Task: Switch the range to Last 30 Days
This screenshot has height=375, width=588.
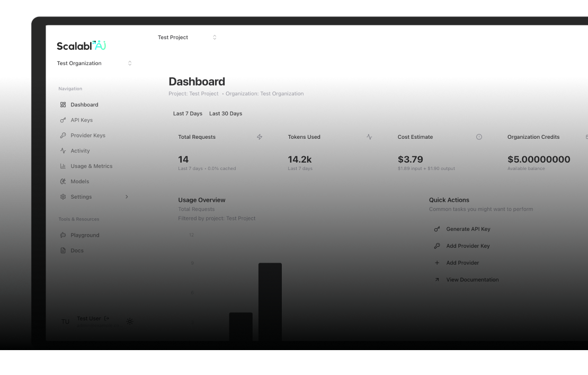Action: (x=226, y=114)
